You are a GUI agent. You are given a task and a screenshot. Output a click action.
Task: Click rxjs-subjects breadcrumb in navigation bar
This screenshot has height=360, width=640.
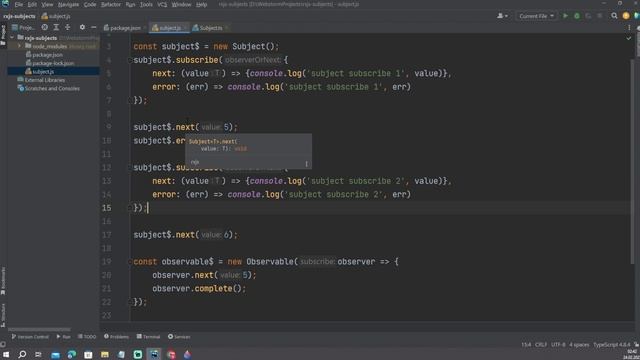tap(19, 16)
